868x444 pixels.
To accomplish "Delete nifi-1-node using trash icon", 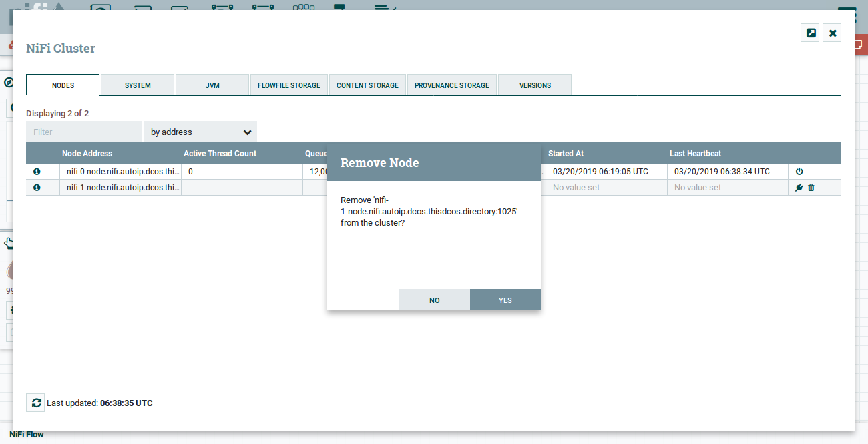I will pyautogui.click(x=811, y=188).
